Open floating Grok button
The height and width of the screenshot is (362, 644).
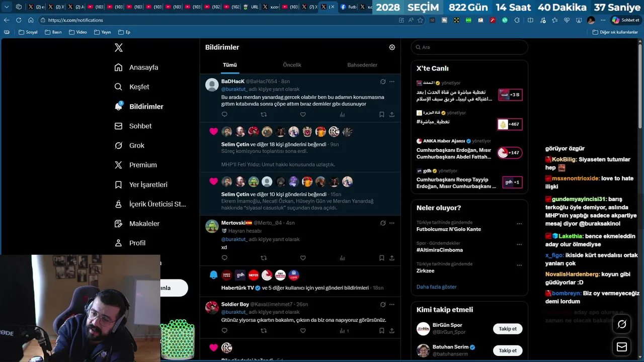tap(622, 324)
